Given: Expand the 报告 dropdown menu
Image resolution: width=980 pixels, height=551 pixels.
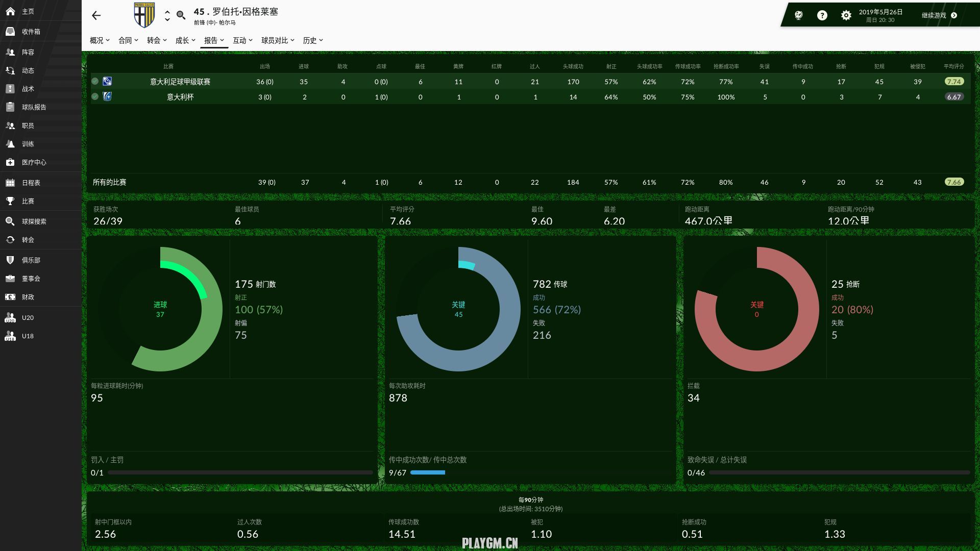Looking at the screenshot, I should 214,40.
